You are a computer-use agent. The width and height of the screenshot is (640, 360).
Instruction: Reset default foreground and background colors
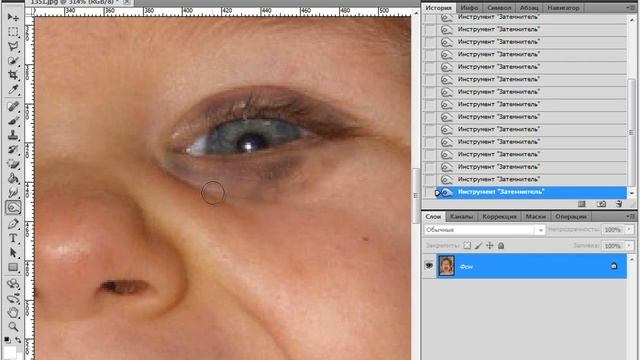click(7, 340)
